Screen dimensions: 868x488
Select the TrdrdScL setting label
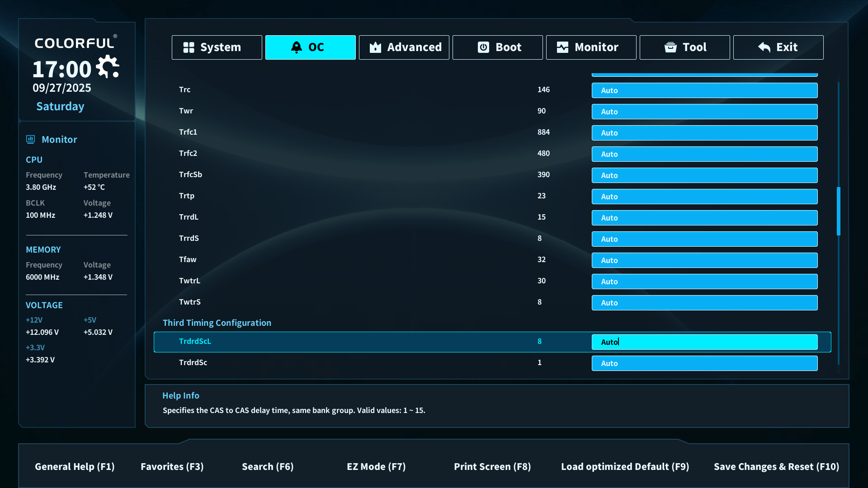coord(195,341)
